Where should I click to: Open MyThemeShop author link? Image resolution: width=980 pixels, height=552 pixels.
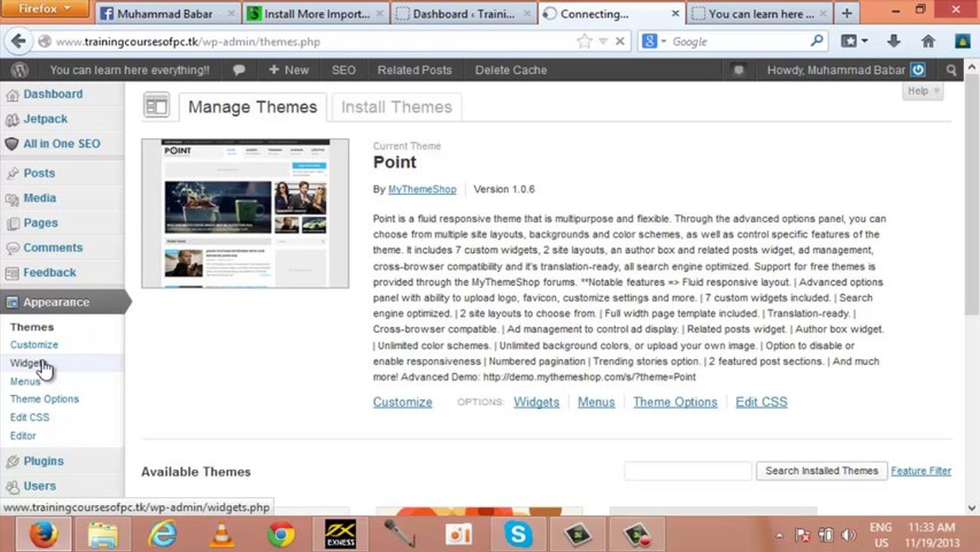[422, 189]
